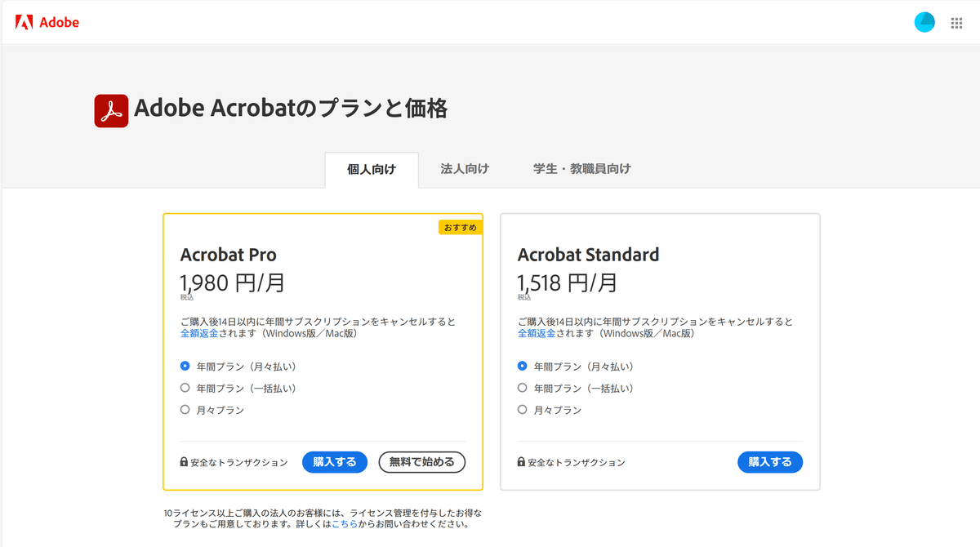
Task: Click the red Acrobat PDF icon
Action: tap(112, 111)
